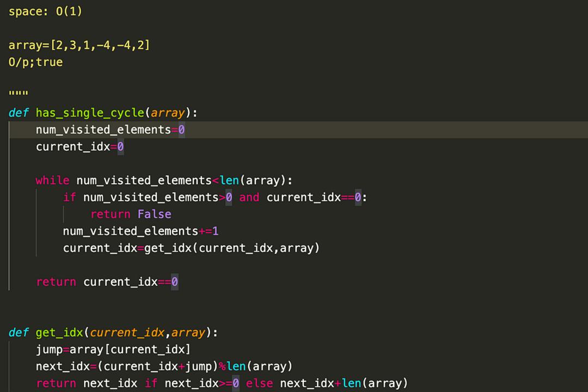The width and height of the screenshot is (588, 392).
Task: Place cursor on current_idx=0 assignment line
Action: tap(80, 146)
